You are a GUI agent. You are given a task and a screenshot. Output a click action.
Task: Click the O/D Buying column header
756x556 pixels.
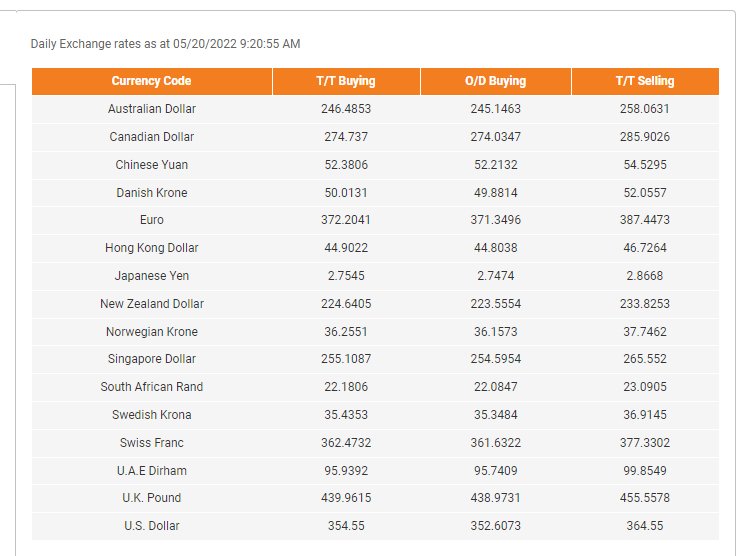(496, 81)
